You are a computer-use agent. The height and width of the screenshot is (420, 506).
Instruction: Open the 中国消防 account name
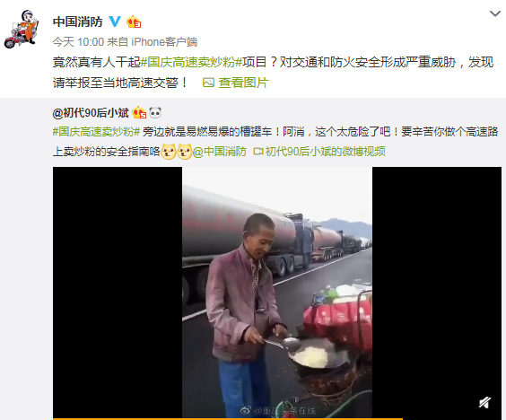[77, 22]
